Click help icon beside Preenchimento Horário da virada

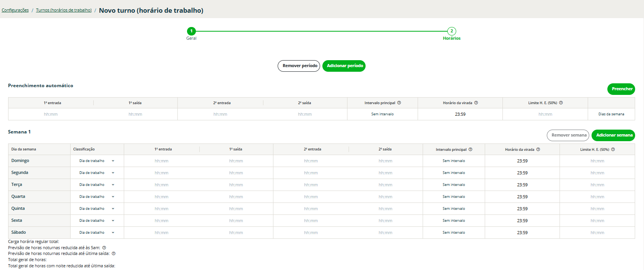(476, 103)
